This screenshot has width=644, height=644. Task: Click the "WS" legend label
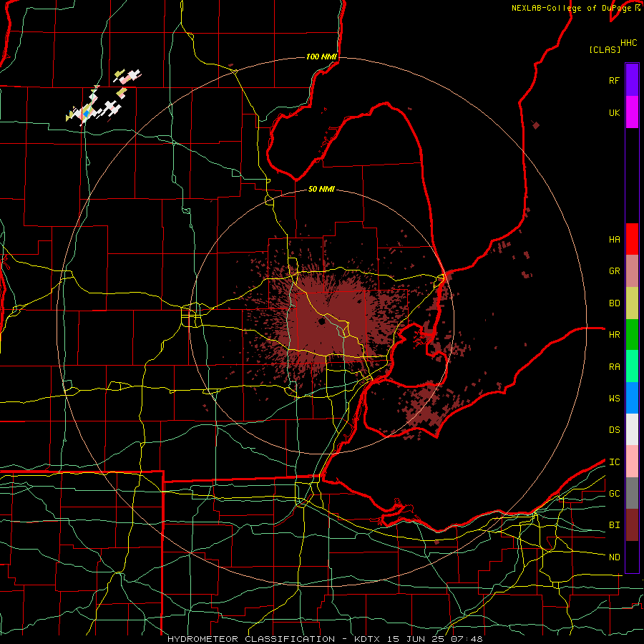[x=614, y=399]
